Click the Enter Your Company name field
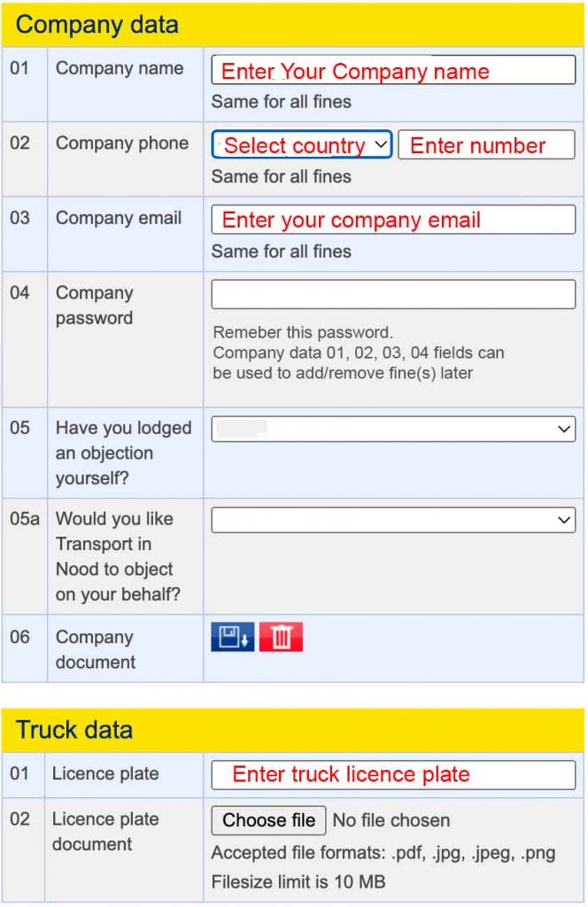588x907 pixels. pyautogui.click(x=392, y=71)
